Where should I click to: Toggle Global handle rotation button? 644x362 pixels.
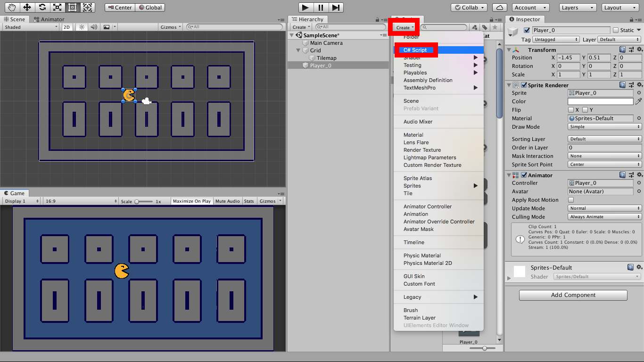[x=151, y=8]
